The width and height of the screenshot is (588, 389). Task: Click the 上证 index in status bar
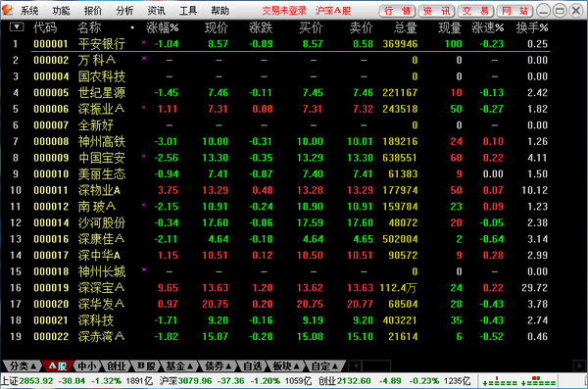(x=76, y=381)
